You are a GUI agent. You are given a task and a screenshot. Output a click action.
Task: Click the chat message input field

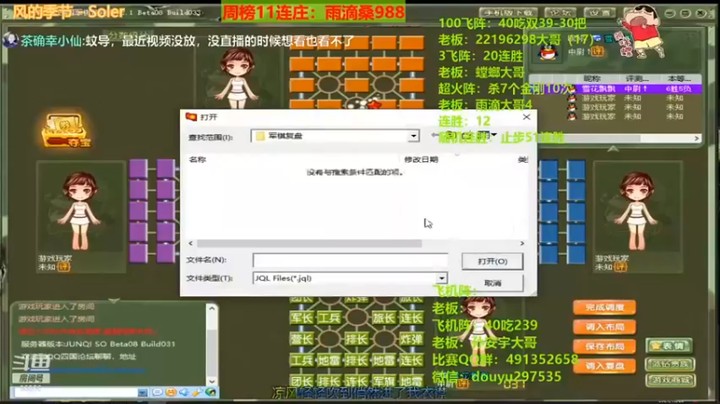coord(76,393)
